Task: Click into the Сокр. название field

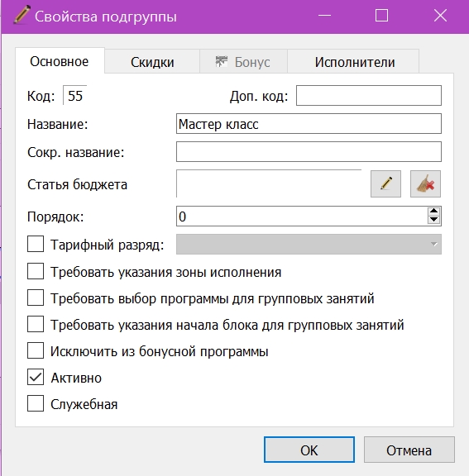Action: pyautogui.click(x=309, y=151)
